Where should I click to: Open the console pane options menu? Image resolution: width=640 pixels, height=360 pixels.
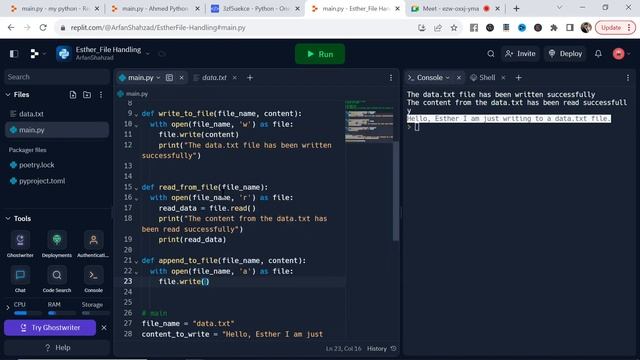628,78
